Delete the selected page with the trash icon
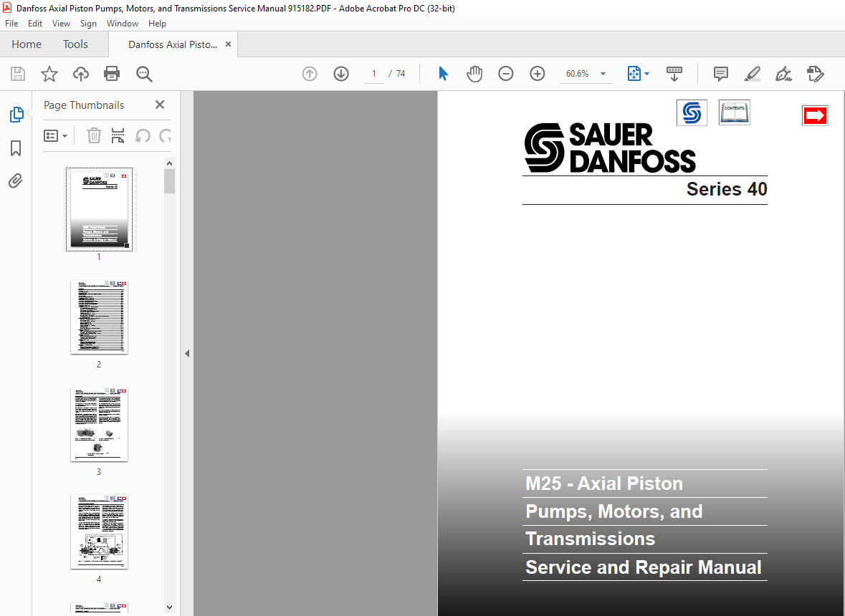This screenshot has height=616, width=845. [94, 135]
